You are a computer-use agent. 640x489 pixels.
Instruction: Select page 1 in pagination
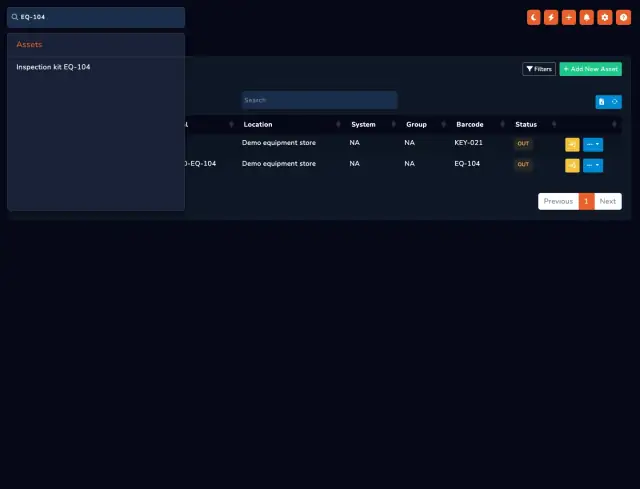click(x=587, y=201)
